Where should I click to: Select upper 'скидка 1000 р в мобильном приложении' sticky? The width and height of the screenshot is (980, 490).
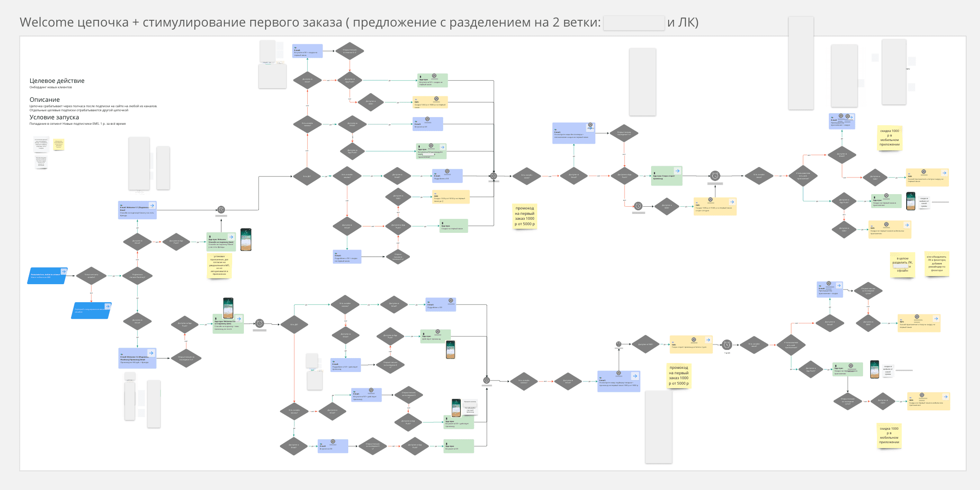point(890,138)
